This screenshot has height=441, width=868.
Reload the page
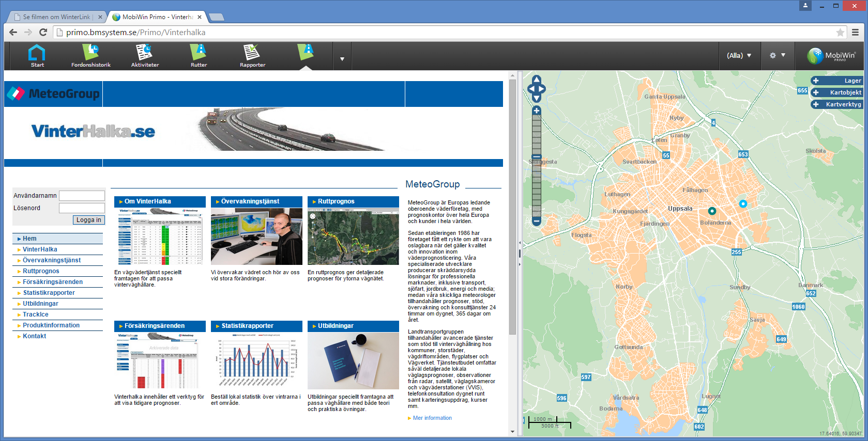tap(43, 32)
